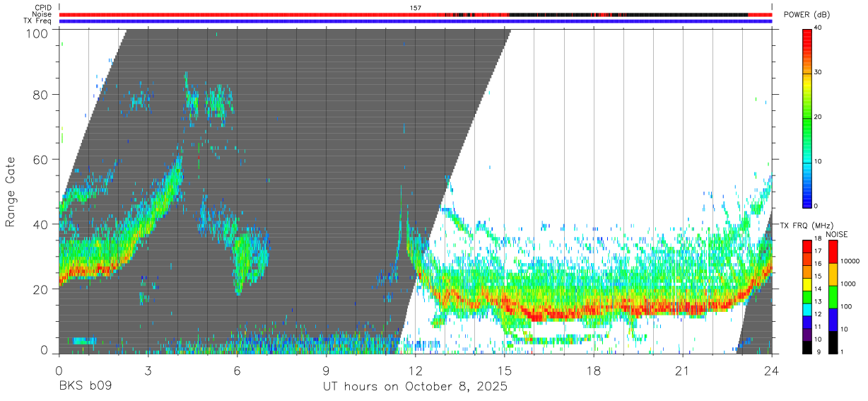This screenshot has height=401, width=868.
Task: Click y-axis tick label 20
Action: coord(40,289)
